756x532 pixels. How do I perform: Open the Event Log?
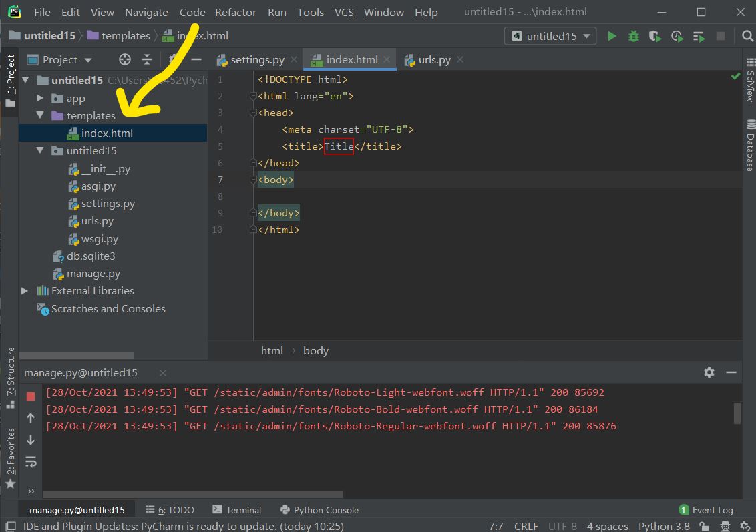tap(706, 510)
